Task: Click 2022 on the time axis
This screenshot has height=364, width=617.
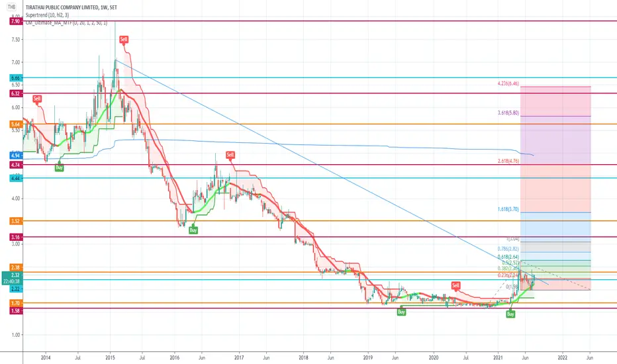Action: tap(563, 357)
